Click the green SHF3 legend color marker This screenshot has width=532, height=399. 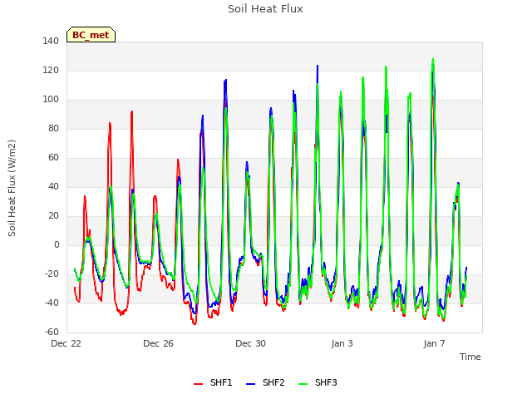pos(303,384)
